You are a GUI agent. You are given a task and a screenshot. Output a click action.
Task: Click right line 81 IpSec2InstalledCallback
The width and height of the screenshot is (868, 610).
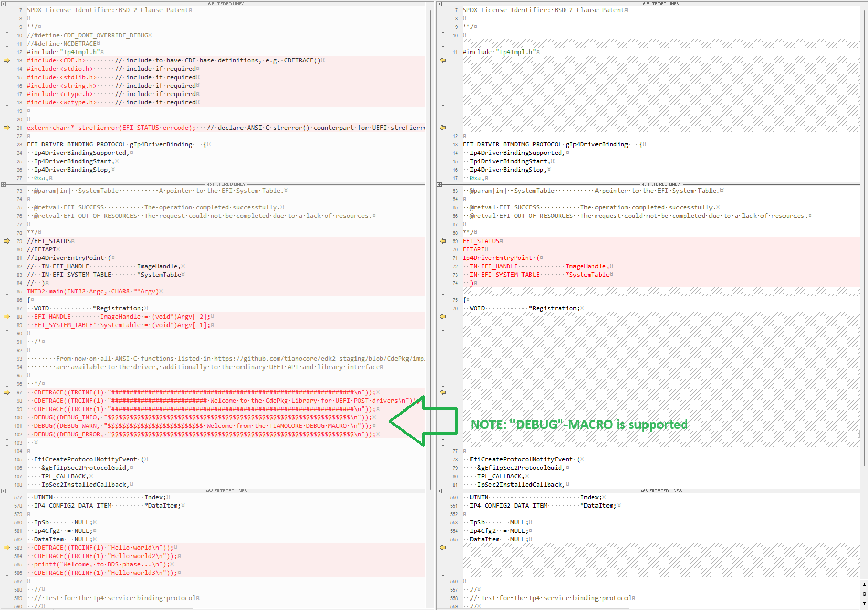[523, 485]
